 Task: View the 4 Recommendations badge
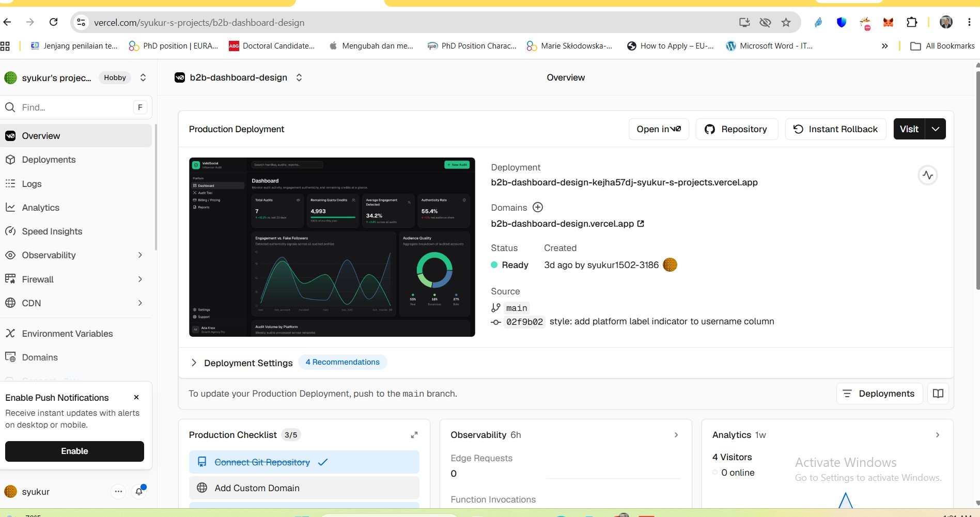(343, 362)
